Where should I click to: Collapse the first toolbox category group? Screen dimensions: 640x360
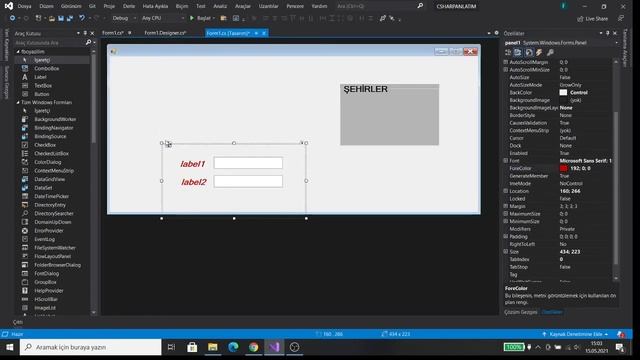tap(18, 52)
